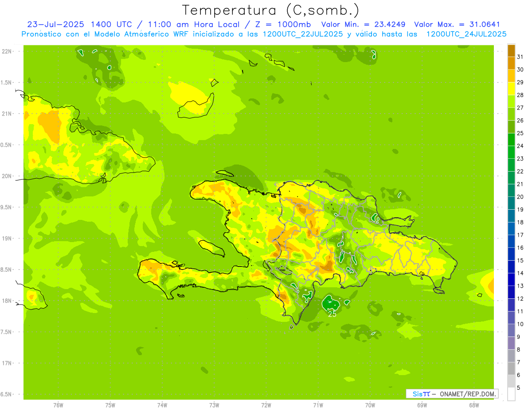Click the 'Valor Max. = 31.0641' value
Image resolution: width=532 pixels, height=411 pixels.
coord(458,24)
